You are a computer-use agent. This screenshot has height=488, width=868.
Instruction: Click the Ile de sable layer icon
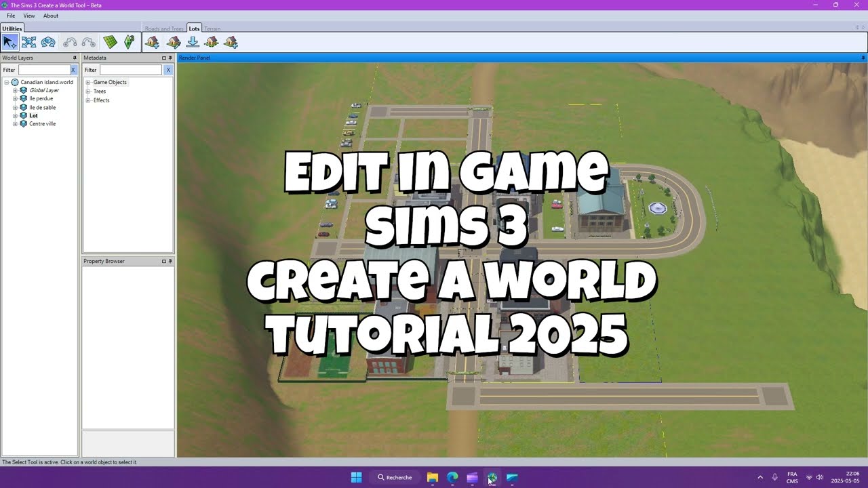coord(24,107)
